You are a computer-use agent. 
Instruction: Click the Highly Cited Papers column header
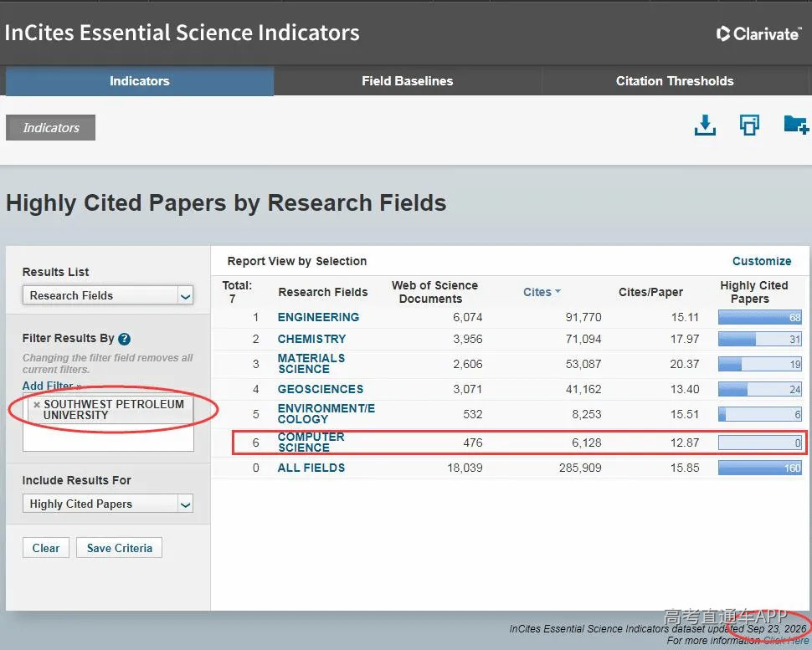753,292
